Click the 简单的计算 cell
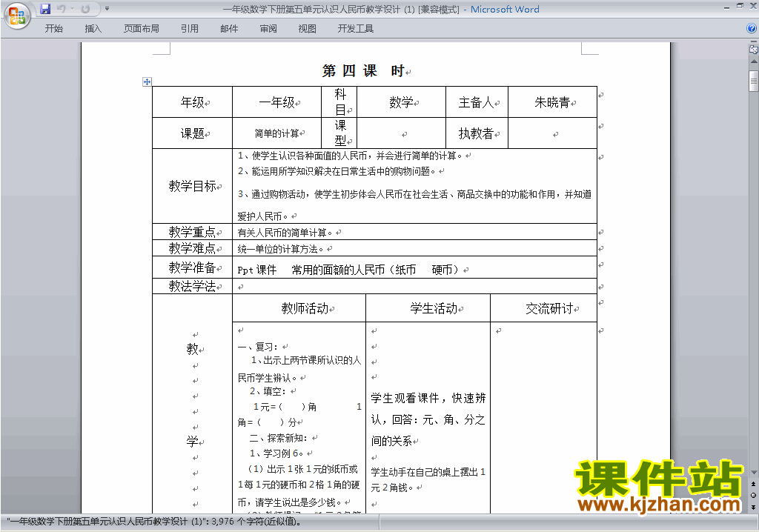759x532 pixels. (x=277, y=133)
